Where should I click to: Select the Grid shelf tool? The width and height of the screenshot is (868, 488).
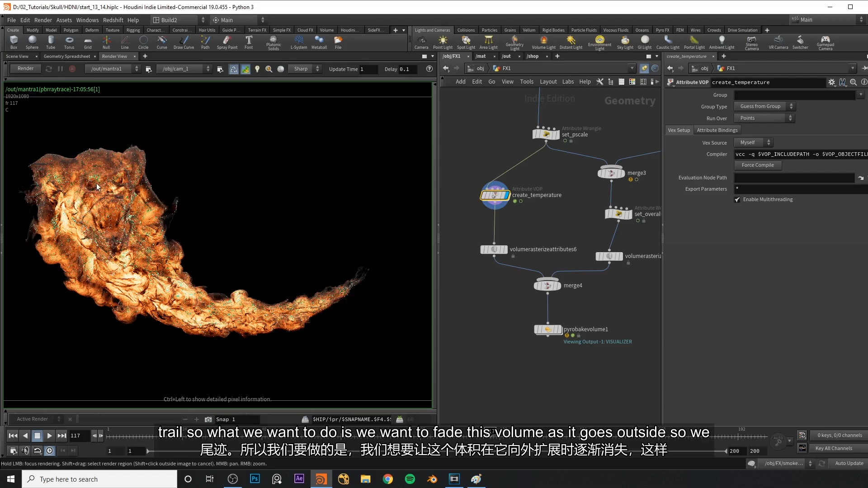click(x=88, y=42)
